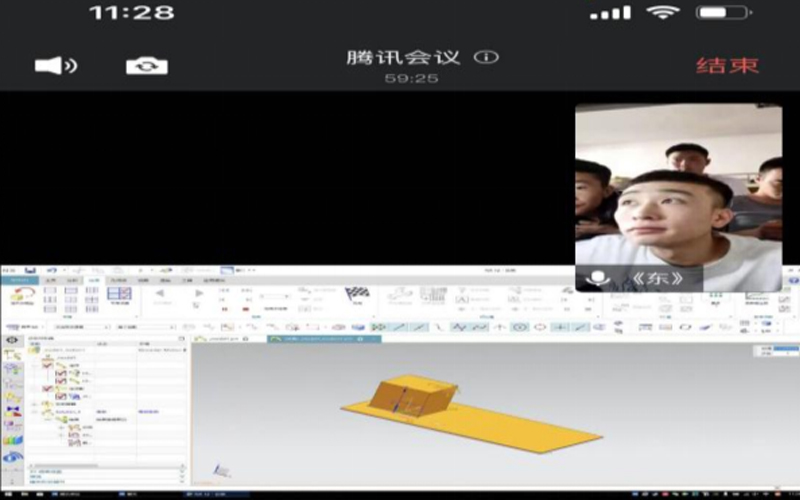Screen dimensions: 800x500
Task: Open the last ribbon tab with longest label
Action: coord(214,280)
